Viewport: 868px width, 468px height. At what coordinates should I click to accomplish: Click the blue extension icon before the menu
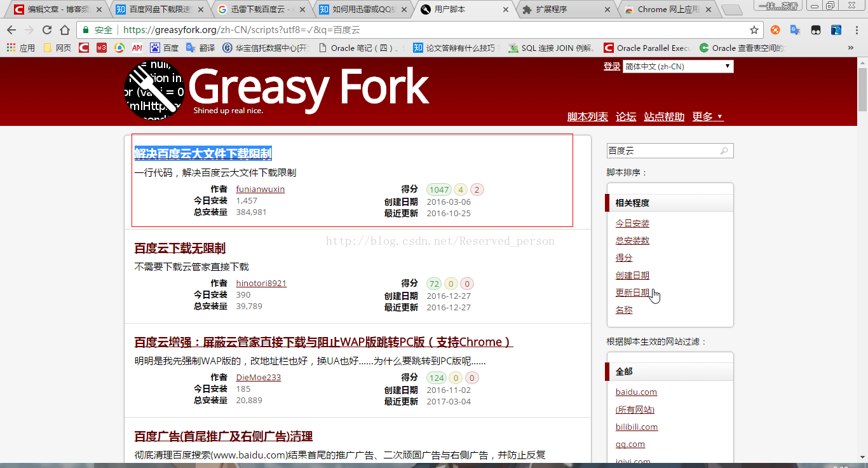click(836, 30)
